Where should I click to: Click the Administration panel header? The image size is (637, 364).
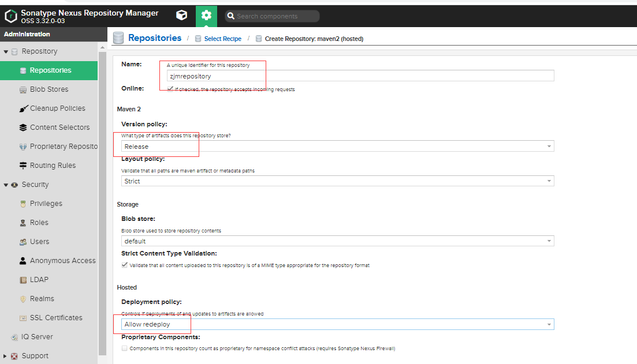(x=54, y=34)
